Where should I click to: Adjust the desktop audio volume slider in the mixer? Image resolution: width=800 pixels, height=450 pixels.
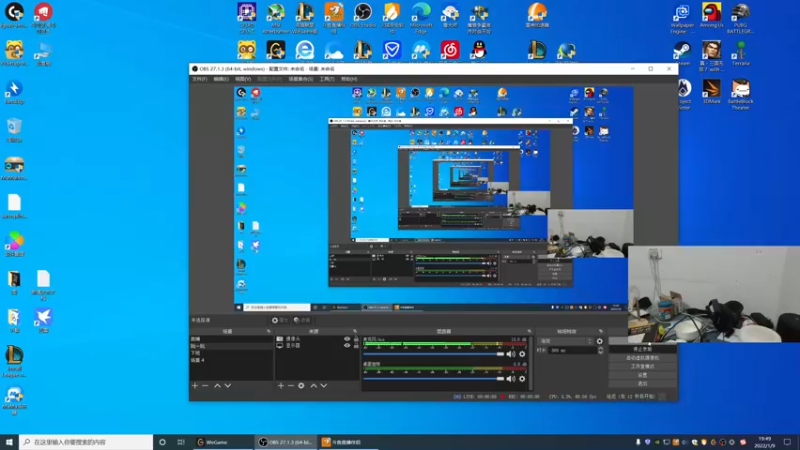pyautogui.click(x=434, y=379)
